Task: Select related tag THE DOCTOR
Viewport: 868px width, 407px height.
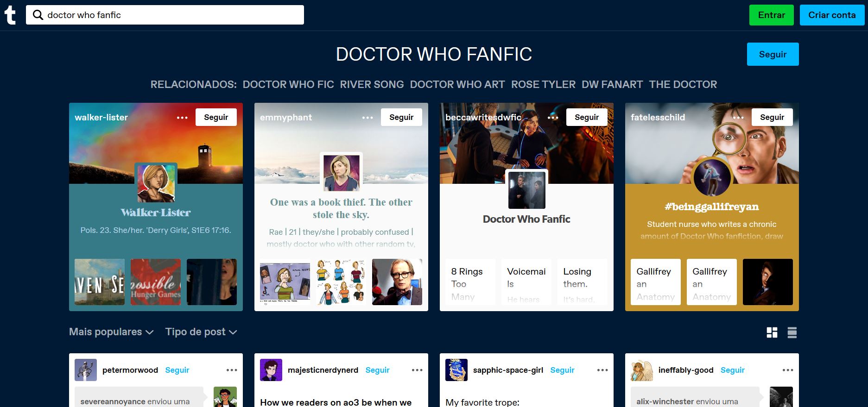Action: [683, 84]
